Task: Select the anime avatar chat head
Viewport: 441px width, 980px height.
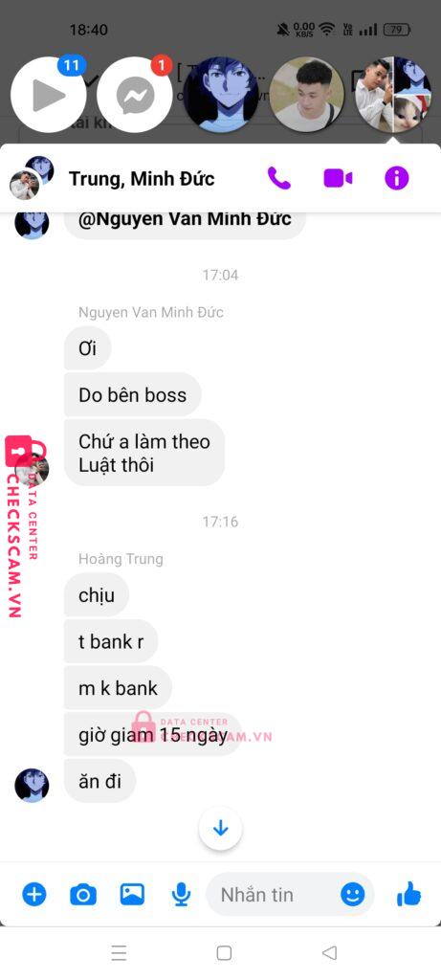Action: 221,95
